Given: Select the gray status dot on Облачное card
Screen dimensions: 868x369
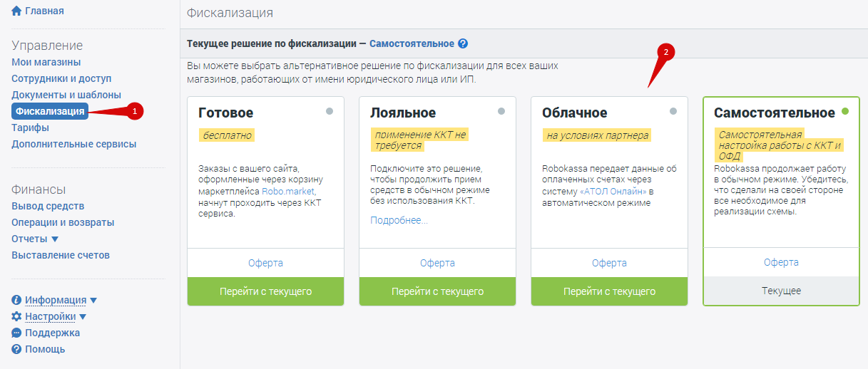Looking at the screenshot, I should (673, 111).
